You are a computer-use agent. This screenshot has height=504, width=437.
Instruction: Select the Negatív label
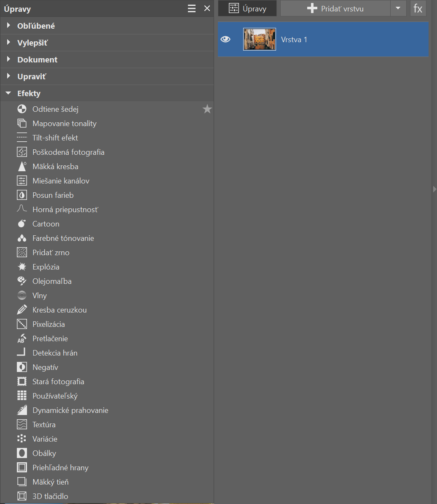tap(45, 367)
